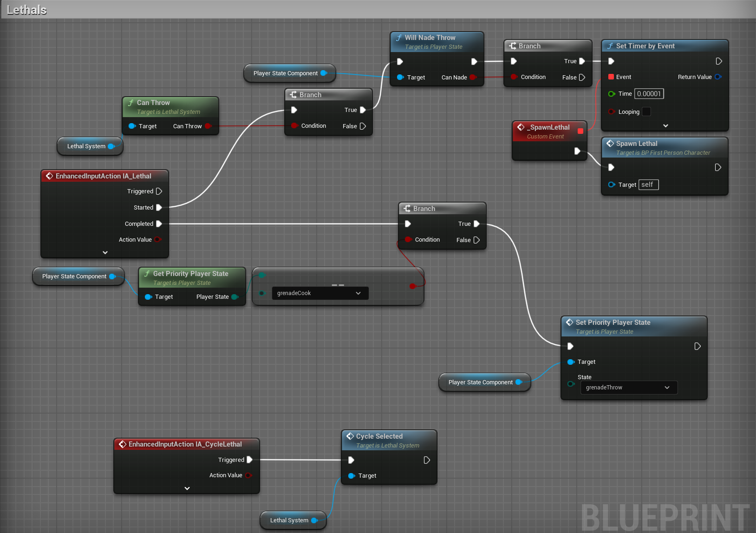Select the Cycle Selected node title
Viewport: 756px width, 533px height.
click(x=379, y=436)
